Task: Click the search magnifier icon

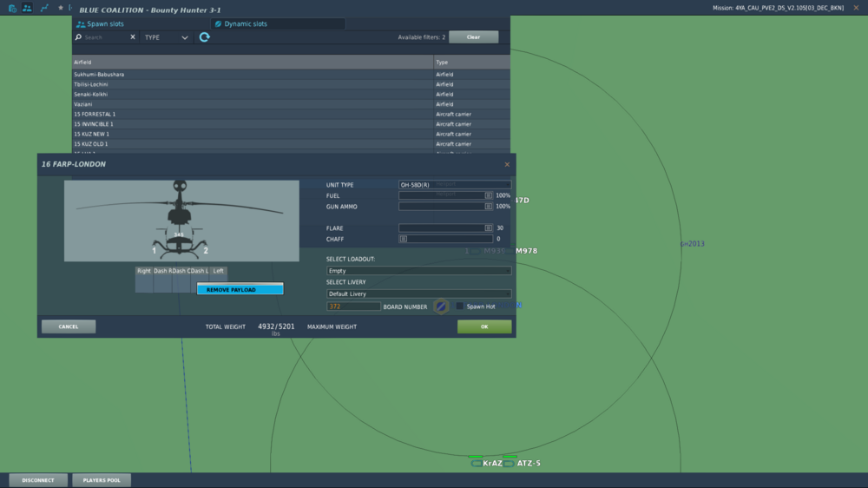Action: [x=78, y=37]
